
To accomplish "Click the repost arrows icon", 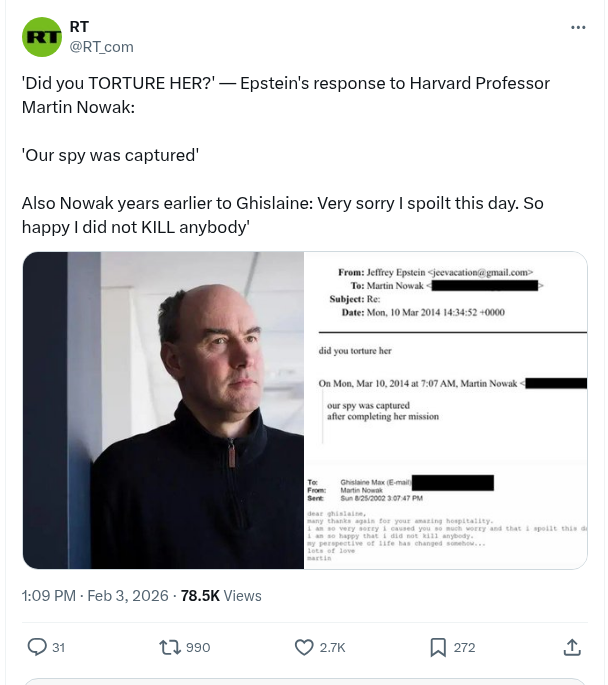I will tap(171, 647).
